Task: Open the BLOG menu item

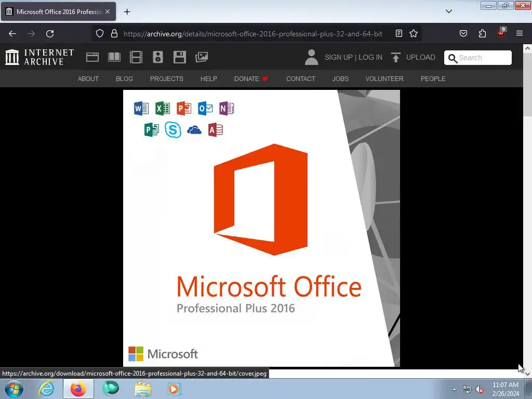Action: coord(124,79)
